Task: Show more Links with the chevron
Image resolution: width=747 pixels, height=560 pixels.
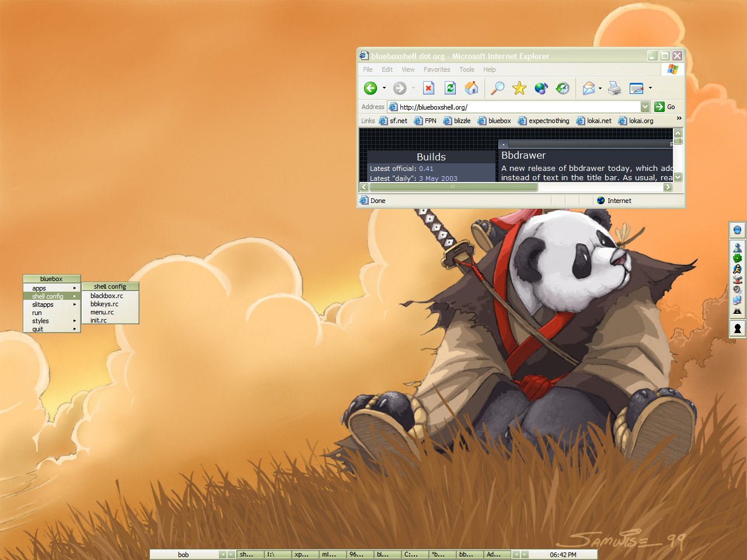Action: point(679,118)
